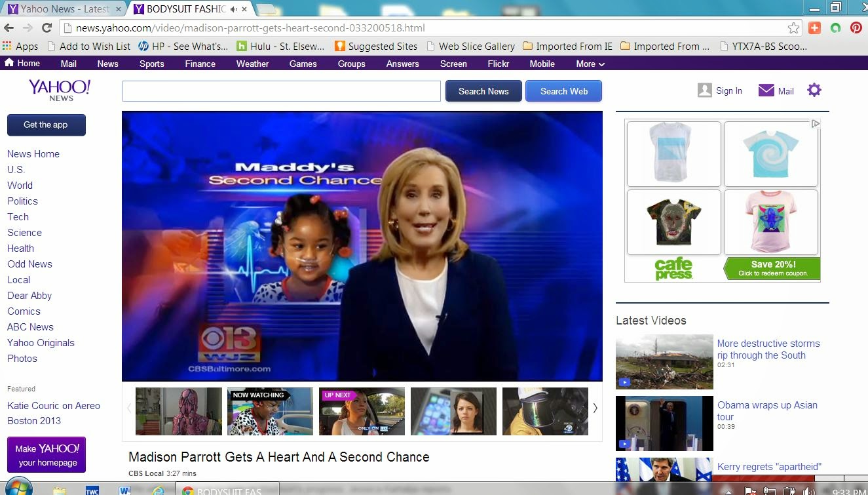This screenshot has height=495, width=868.
Task: Click the Search Web button
Action: 563,91
